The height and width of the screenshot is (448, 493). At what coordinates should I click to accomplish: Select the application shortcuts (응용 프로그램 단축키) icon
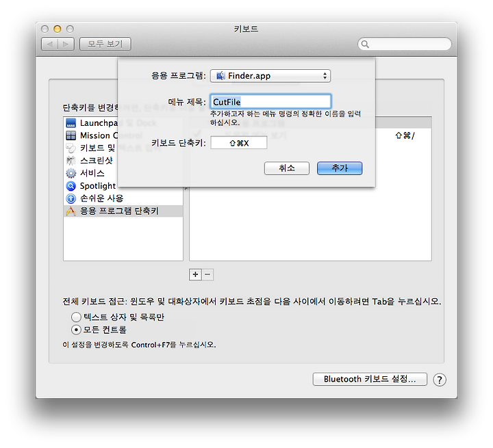(71, 211)
